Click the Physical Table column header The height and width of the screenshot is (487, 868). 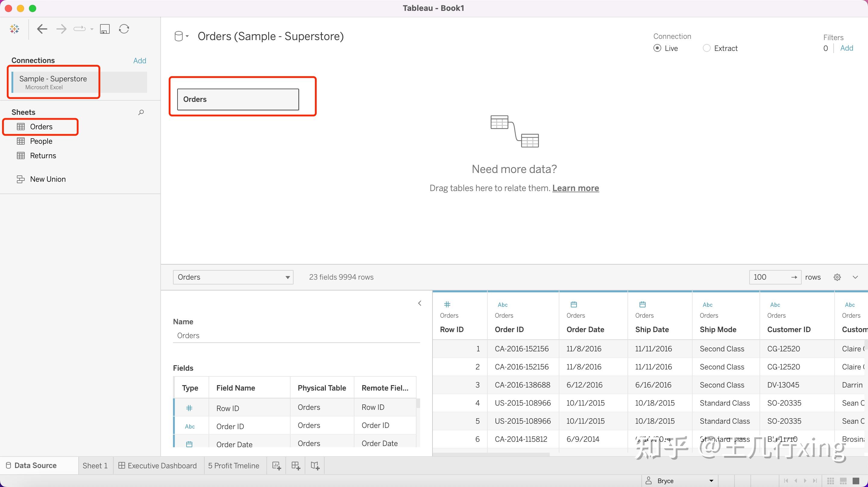(322, 388)
